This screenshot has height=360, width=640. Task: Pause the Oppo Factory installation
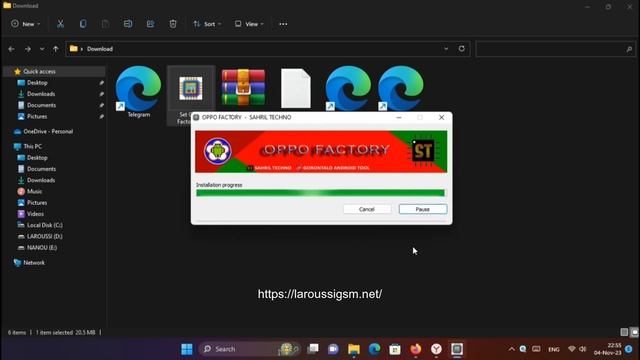[x=422, y=209]
